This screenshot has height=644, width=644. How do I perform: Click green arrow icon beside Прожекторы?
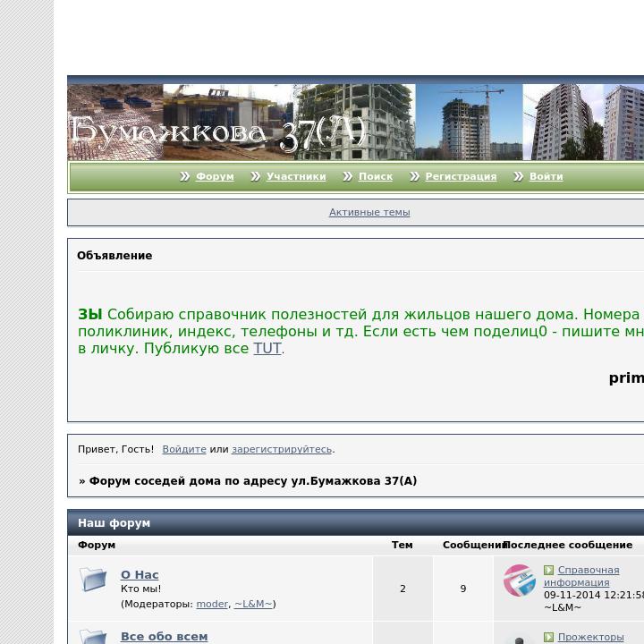pyautogui.click(x=548, y=637)
